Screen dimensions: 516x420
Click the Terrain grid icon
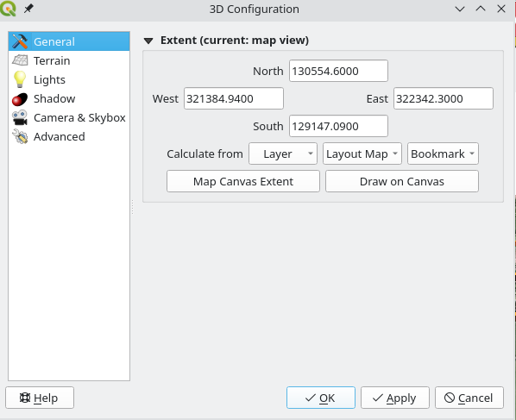20,60
